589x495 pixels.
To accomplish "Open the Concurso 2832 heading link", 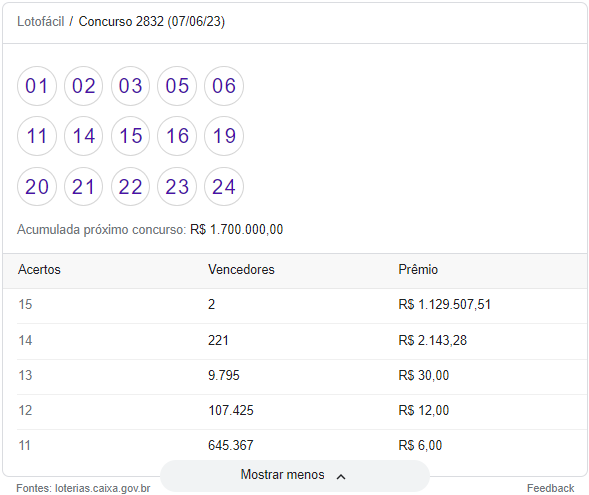I will (152, 21).
